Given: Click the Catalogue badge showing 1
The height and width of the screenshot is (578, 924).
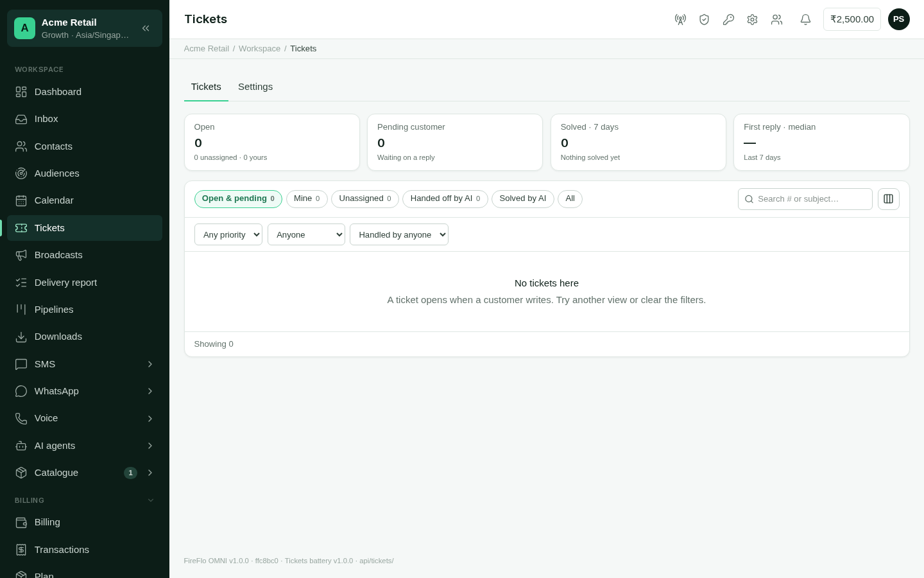Looking at the screenshot, I should (x=130, y=473).
